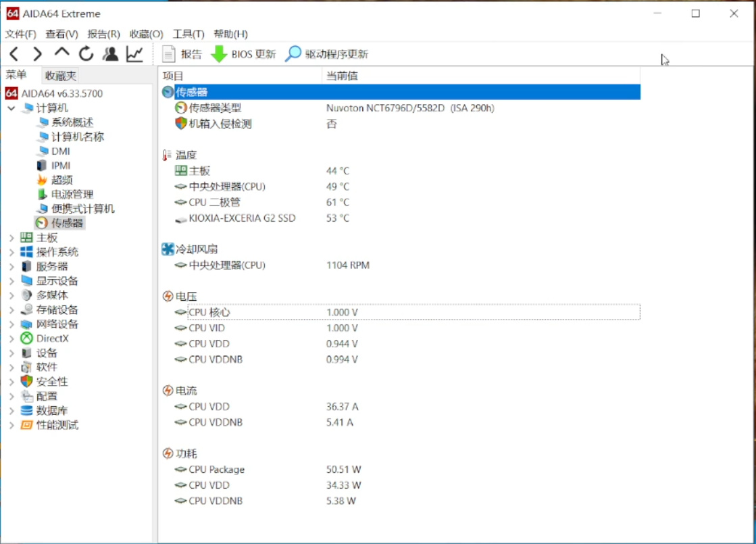The image size is (756, 544).
Task: Open the 报告(R) menu
Action: (x=103, y=34)
